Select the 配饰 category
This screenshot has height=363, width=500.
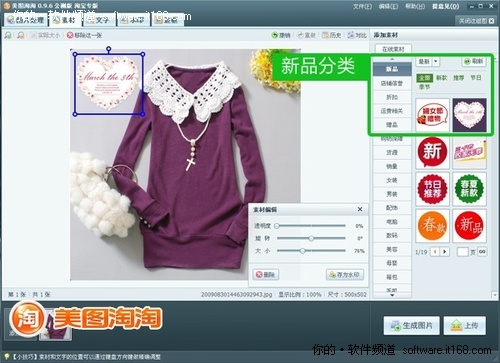(392, 208)
